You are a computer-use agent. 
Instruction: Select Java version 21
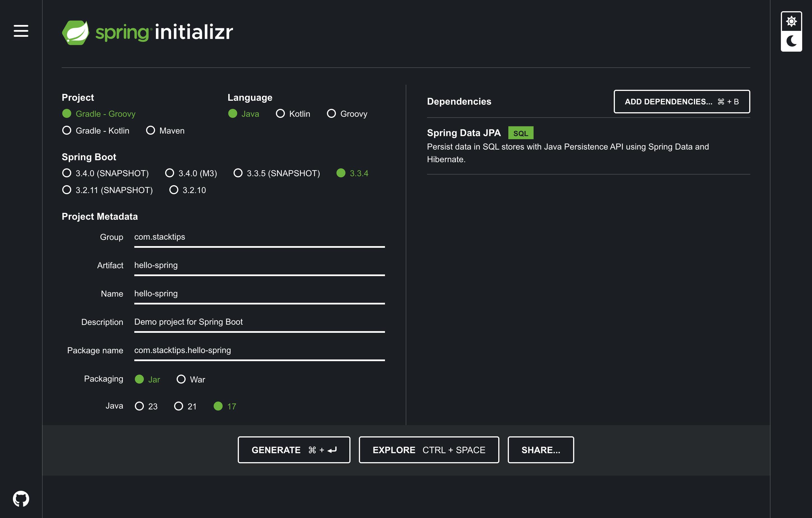click(x=185, y=406)
